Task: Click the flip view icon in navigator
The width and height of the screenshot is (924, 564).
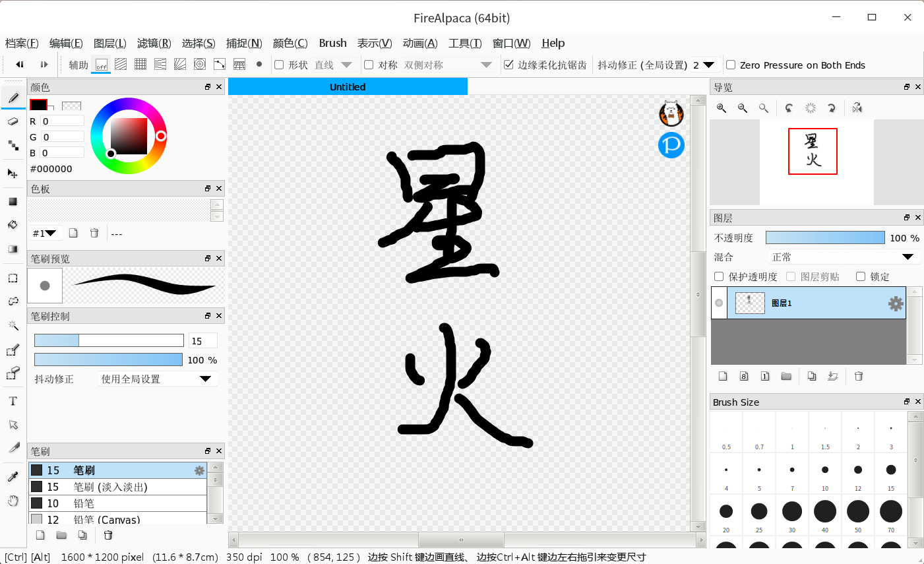Action: coord(857,108)
